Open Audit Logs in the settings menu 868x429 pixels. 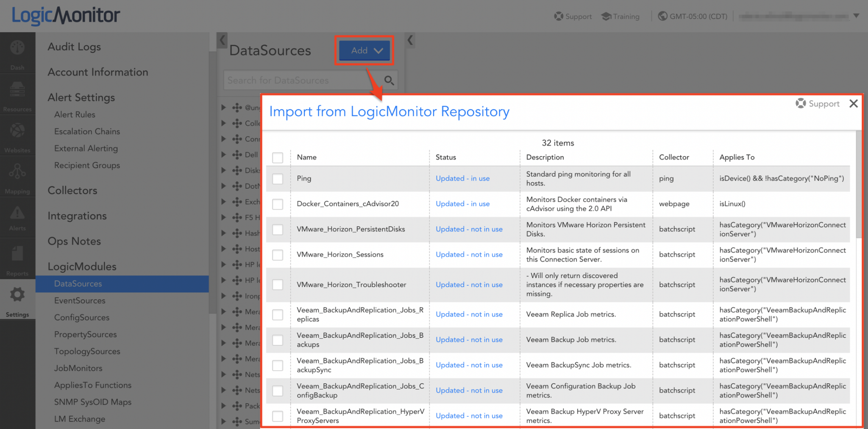tap(74, 47)
